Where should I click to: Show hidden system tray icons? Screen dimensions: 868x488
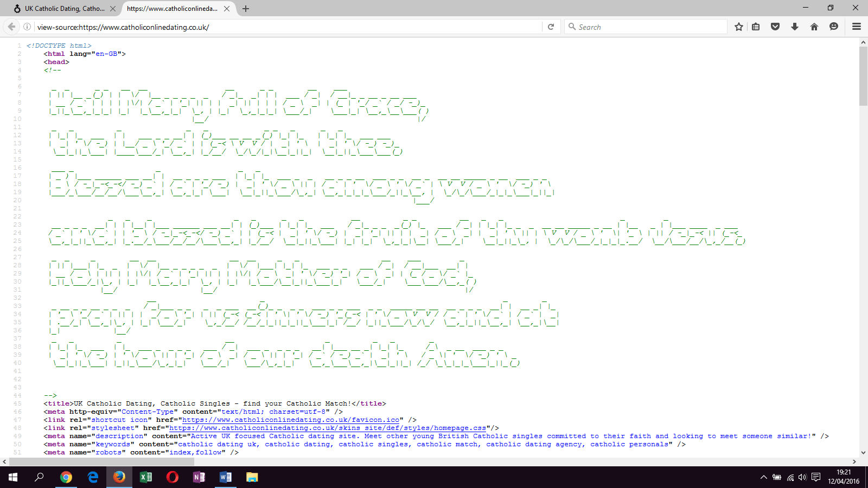click(763, 477)
